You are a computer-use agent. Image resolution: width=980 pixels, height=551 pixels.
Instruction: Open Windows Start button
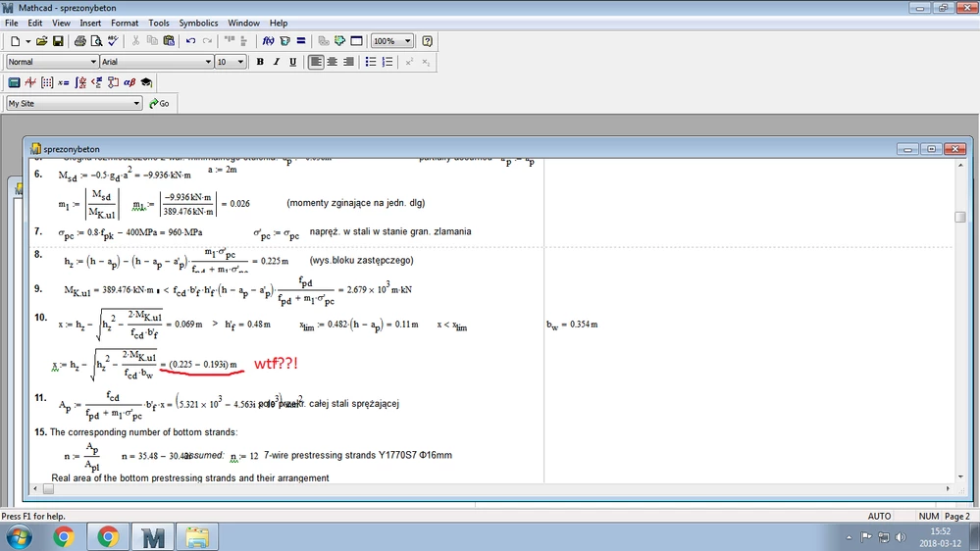[20, 536]
